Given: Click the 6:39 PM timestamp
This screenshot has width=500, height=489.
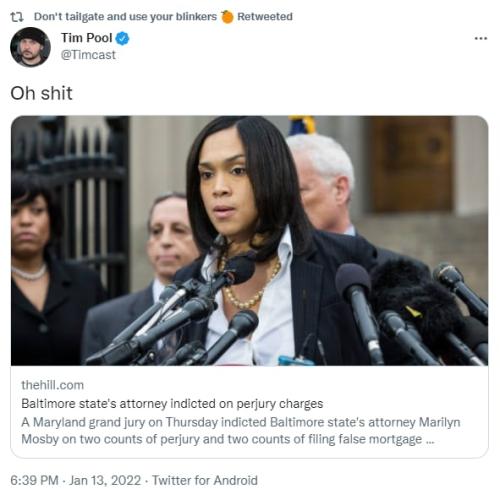Looking at the screenshot, I should tap(34, 480).
